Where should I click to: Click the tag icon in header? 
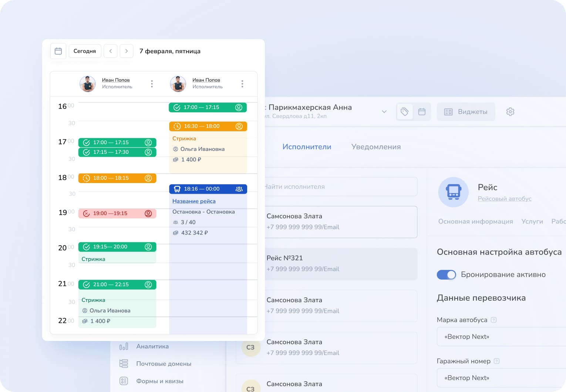pos(405,112)
